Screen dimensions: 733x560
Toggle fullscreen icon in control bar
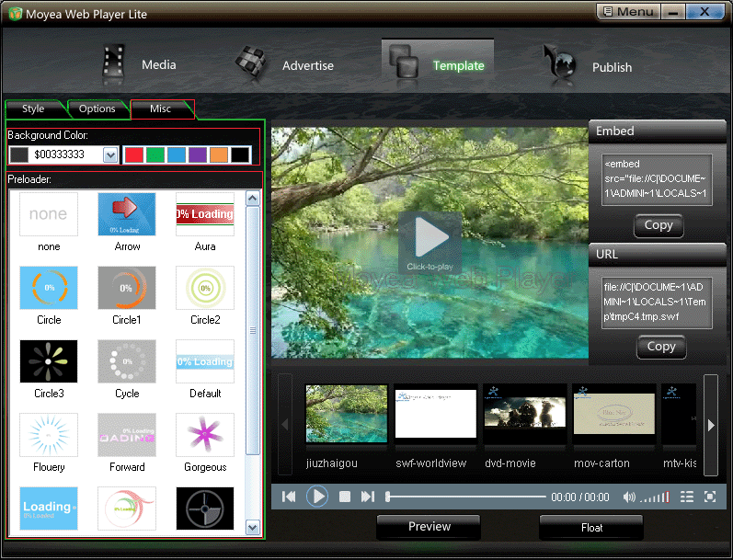[x=710, y=497]
